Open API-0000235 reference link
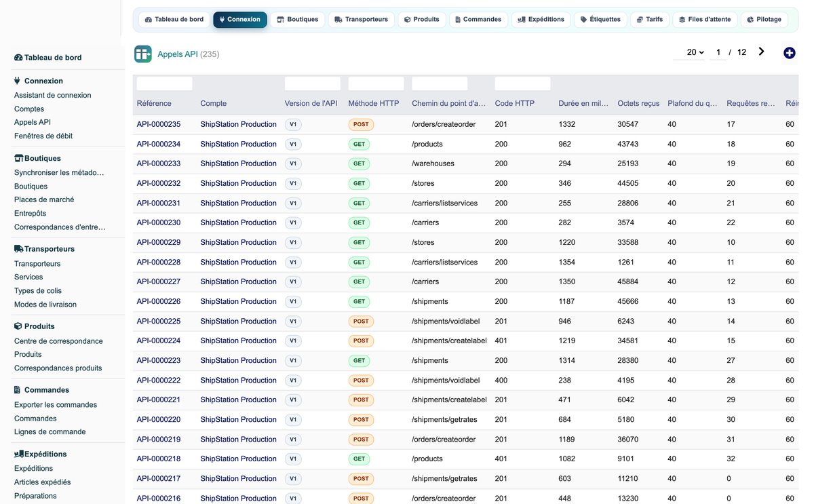814x504 pixels. point(159,124)
